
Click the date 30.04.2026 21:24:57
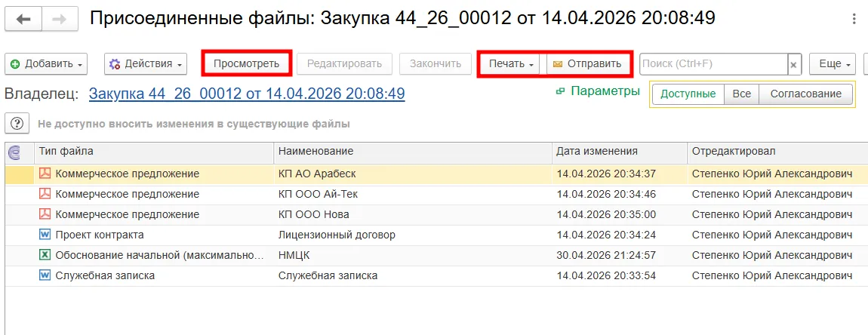click(606, 255)
